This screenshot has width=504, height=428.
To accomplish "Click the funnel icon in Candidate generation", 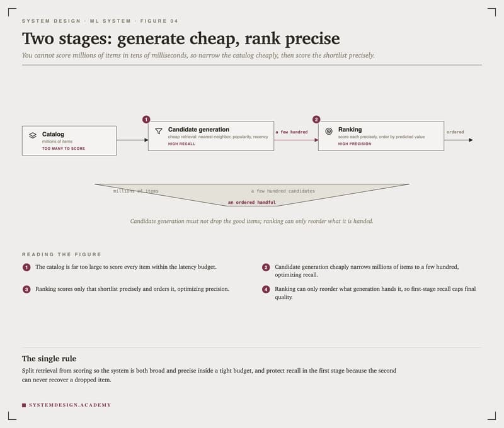I will (159, 131).
